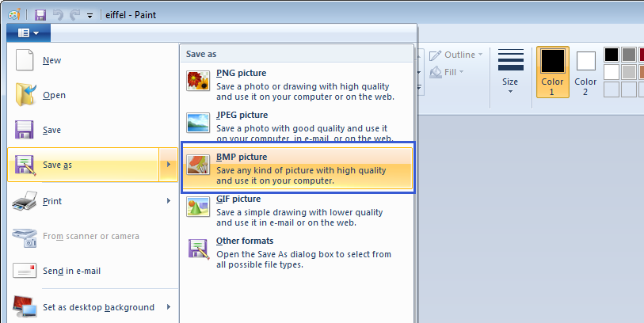Choose Send in e-mail
This screenshot has height=323, width=644.
[x=93, y=271]
